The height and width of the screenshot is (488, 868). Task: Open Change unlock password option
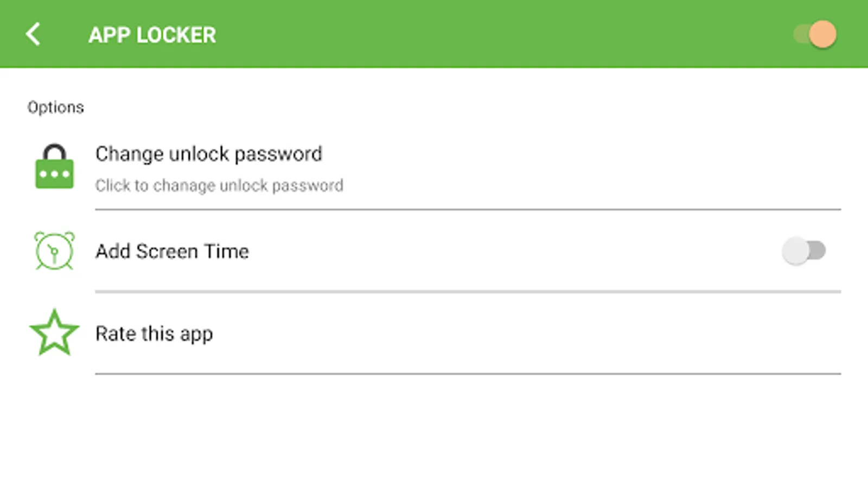[209, 154]
